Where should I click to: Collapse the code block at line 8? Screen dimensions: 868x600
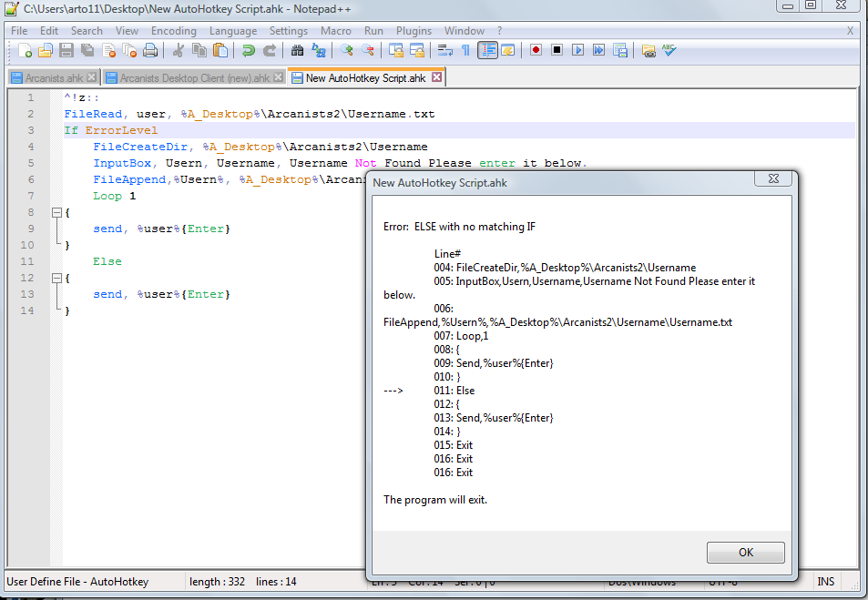coord(56,212)
